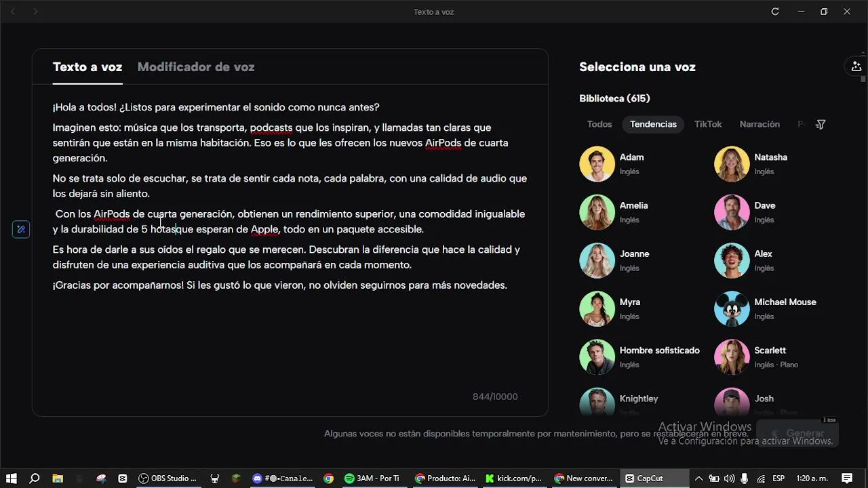
Task: Click the microphone tray icon
Action: [x=745, y=479]
